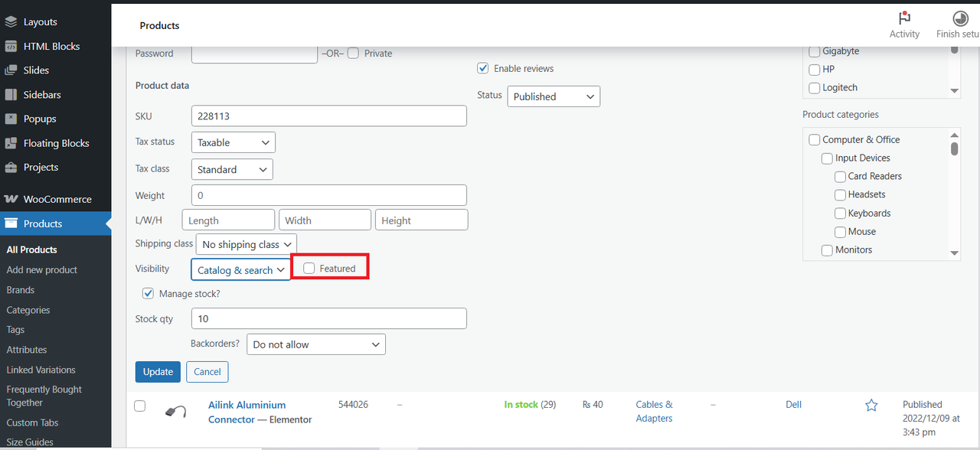The height and width of the screenshot is (450, 980).
Task: Click the Update button
Action: 158,372
